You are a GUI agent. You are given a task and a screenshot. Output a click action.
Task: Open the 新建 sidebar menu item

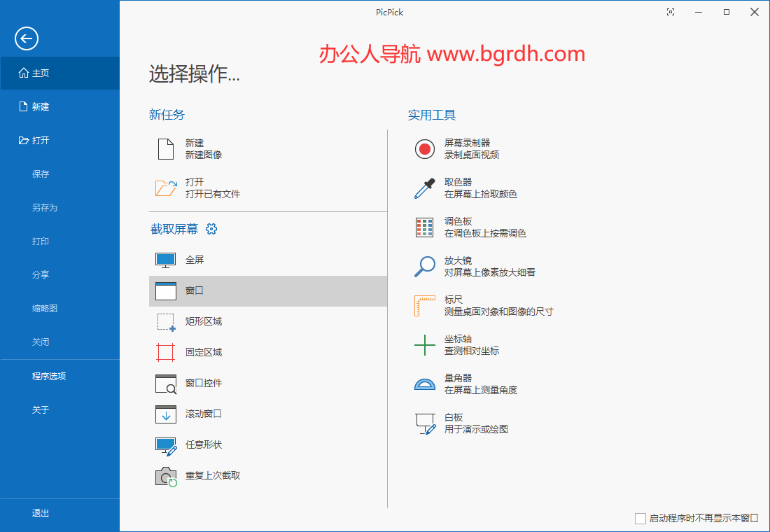point(41,106)
